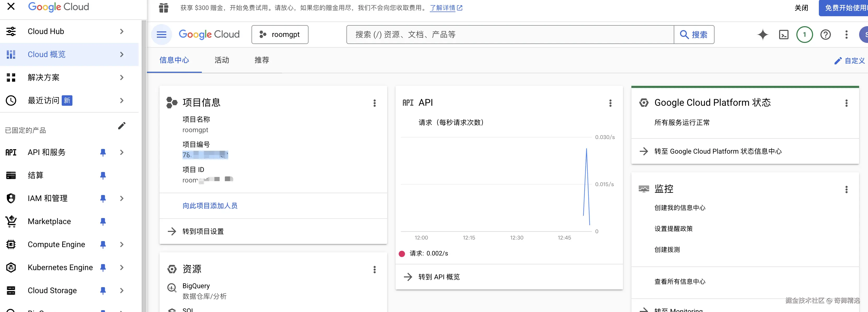Viewport: 868px width, 312px height.
Task: Open hamburger navigation menu button
Action: (x=161, y=34)
